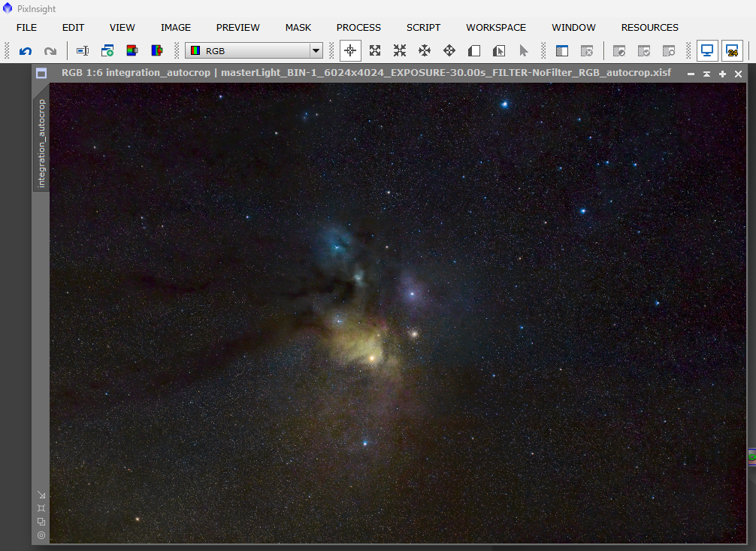756x551 pixels.
Task: Select the crosshair Readout mode tool
Action: (x=350, y=50)
